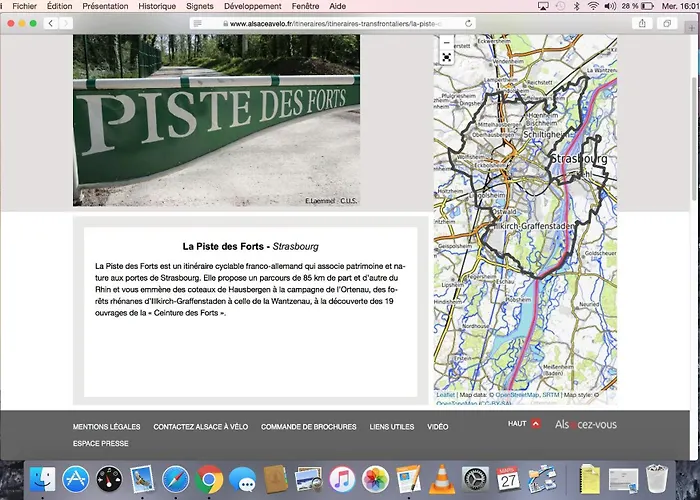The height and width of the screenshot is (500, 700).
Task: Click the AirPlay menu bar icon
Action: (543, 6)
